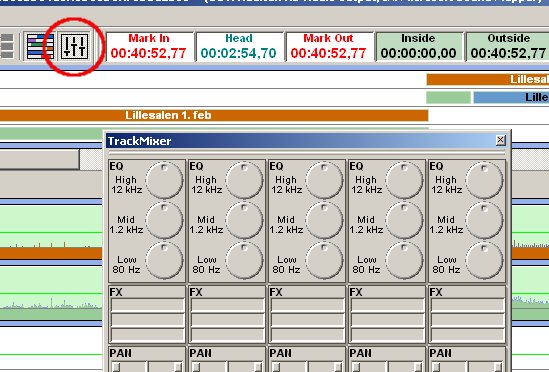Select the first FX slot of channel one

click(147, 305)
